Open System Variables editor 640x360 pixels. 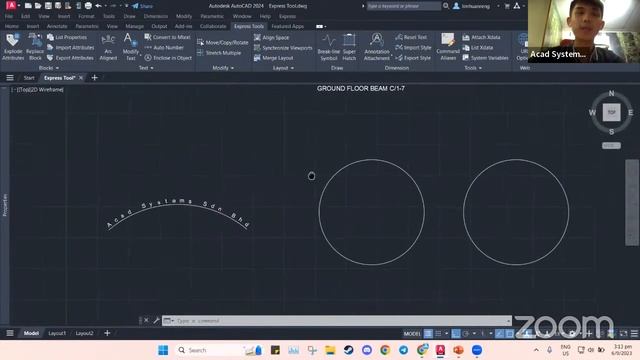coord(485,58)
